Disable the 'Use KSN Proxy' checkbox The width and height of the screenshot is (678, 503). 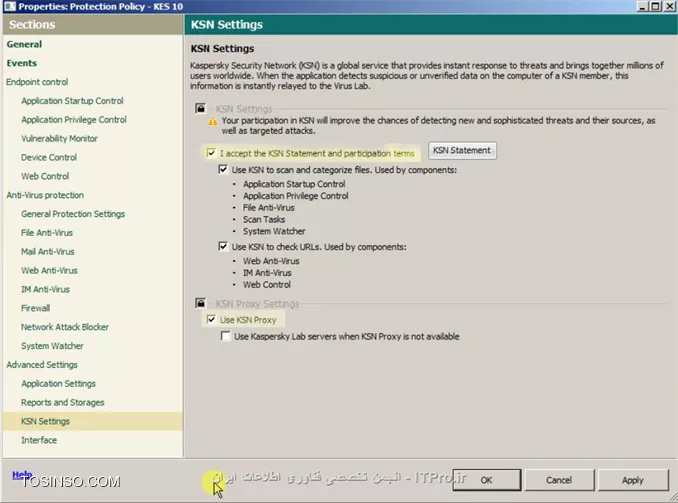click(x=211, y=320)
